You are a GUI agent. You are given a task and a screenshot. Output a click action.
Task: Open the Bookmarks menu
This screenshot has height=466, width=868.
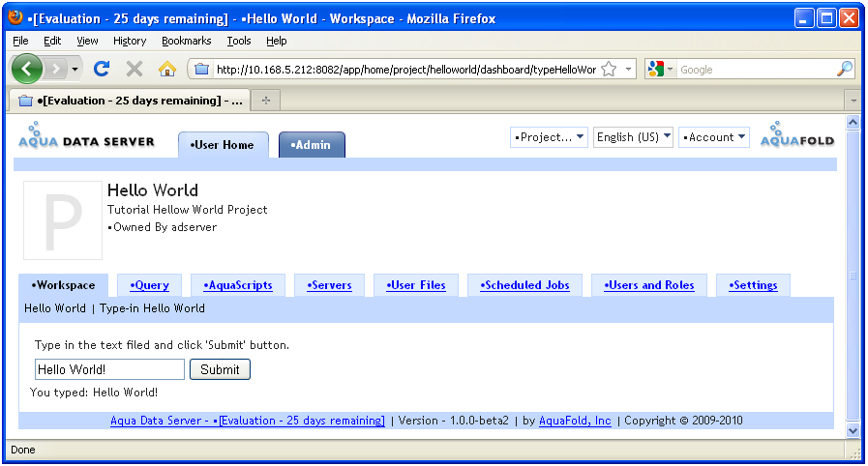(x=187, y=41)
